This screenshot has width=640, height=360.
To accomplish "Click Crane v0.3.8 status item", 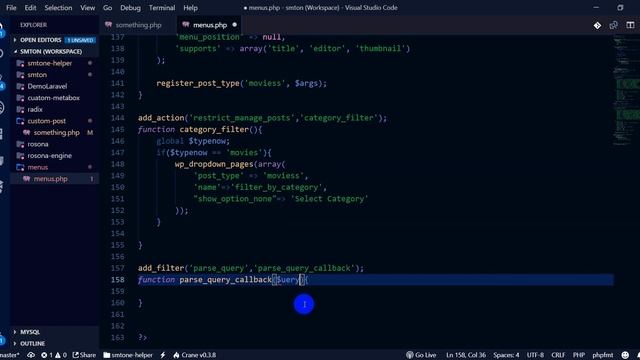I will pos(195,355).
